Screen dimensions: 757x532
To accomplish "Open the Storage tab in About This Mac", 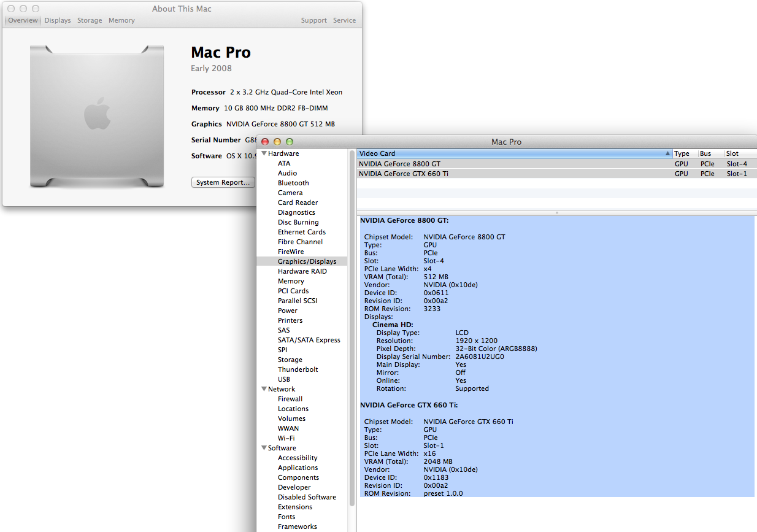I will coord(90,20).
